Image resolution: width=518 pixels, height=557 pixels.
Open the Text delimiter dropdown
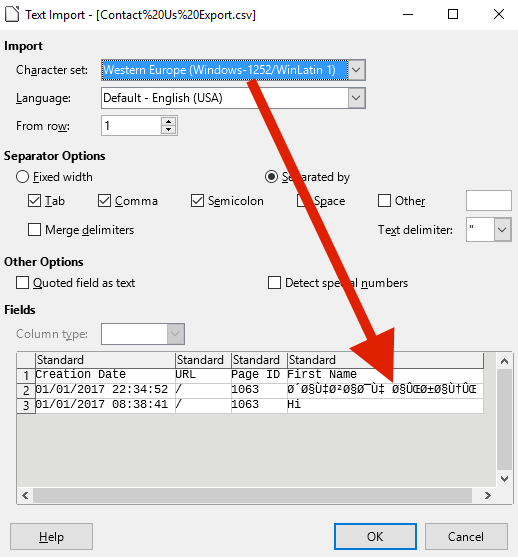(x=502, y=230)
